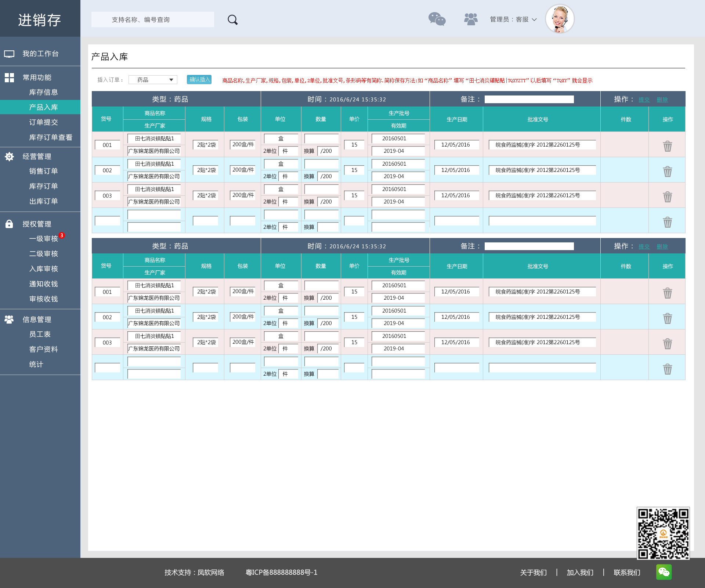Click the 经营管理 gear icon
This screenshot has width=705, height=588.
[x=9, y=156]
